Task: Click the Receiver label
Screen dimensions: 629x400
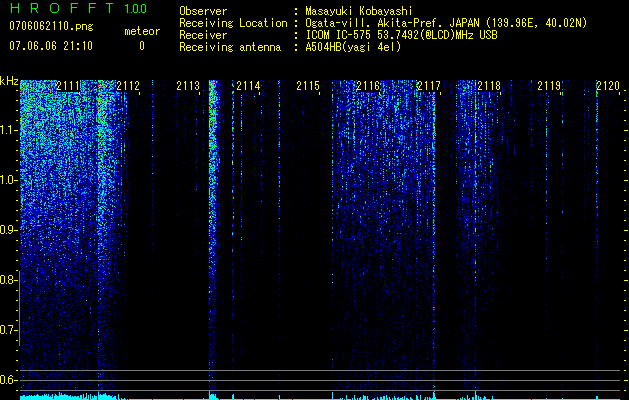Action: pyautogui.click(x=203, y=35)
